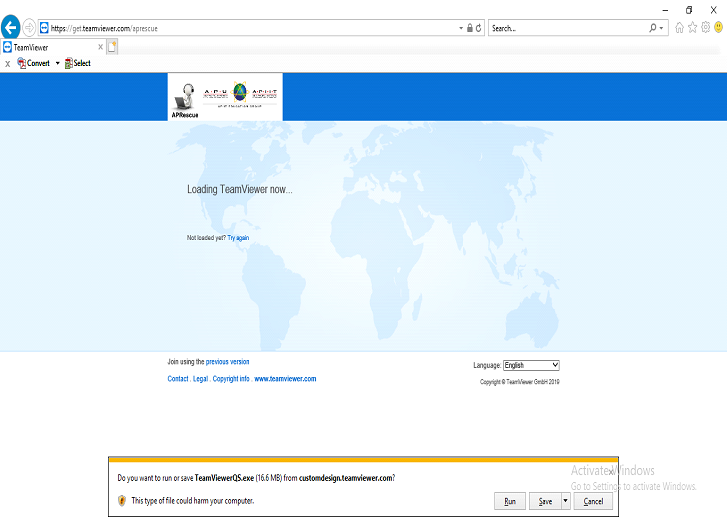Expand the Save options dropdown arrow

click(565, 501)
